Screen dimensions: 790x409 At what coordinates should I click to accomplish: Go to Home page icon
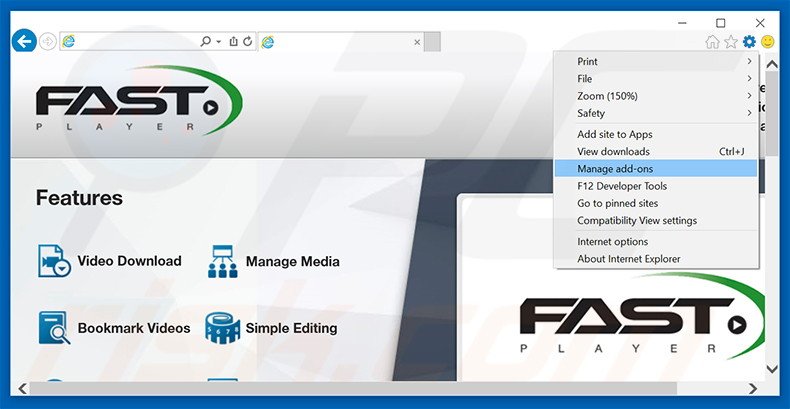[712, 42]
